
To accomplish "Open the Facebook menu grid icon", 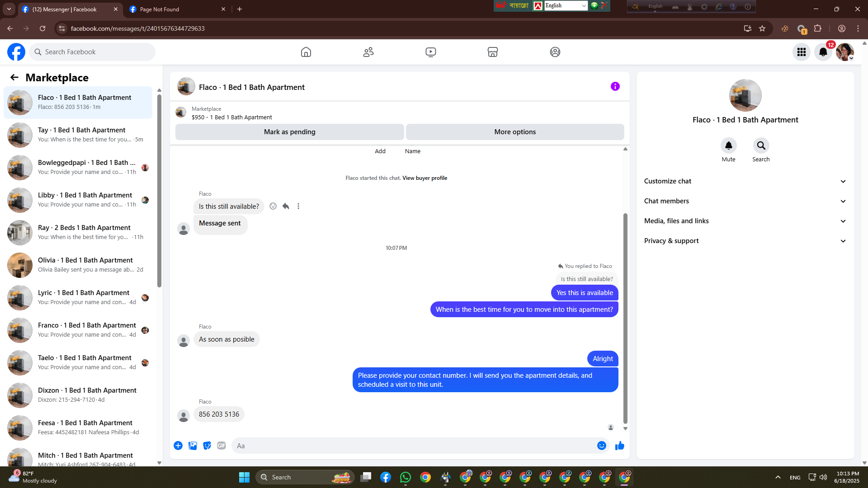I will 802,52.
